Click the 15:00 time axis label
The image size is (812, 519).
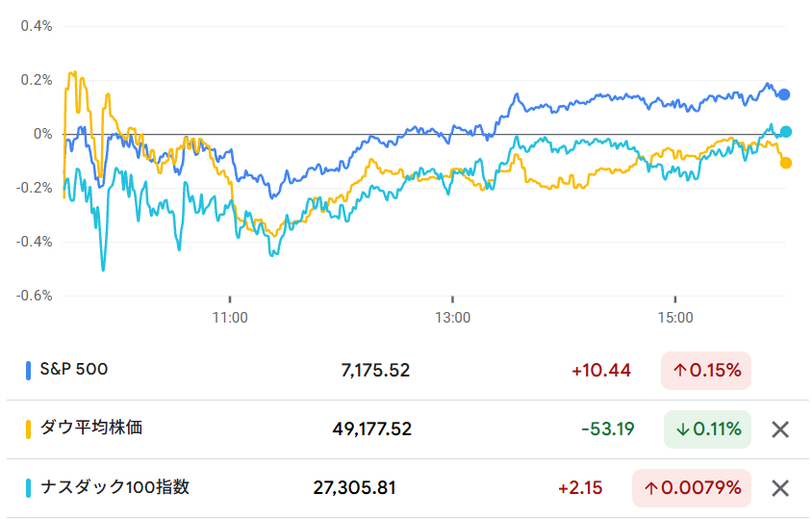point(675,317)
